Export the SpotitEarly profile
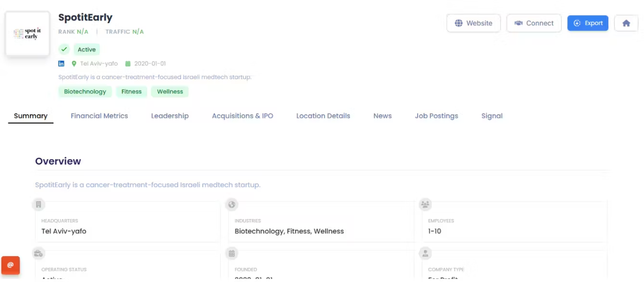This screenshot has width=644, height=282. (587, 23)
